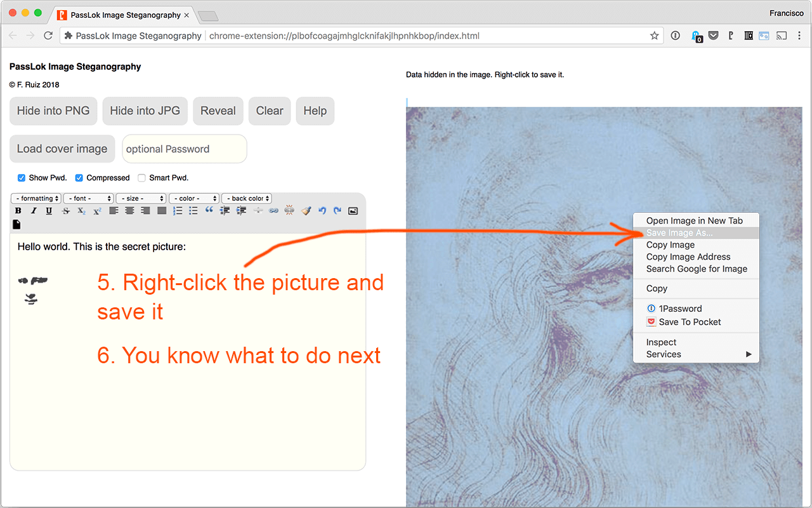Apply strikethrough formatting

pyautogui.click(x=66, y=211)
